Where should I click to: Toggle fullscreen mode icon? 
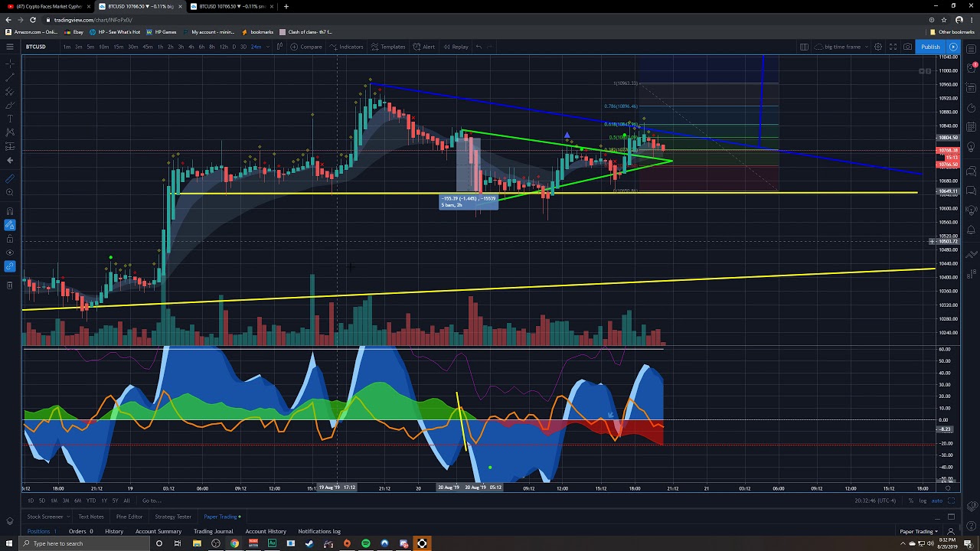coord(893,47)
